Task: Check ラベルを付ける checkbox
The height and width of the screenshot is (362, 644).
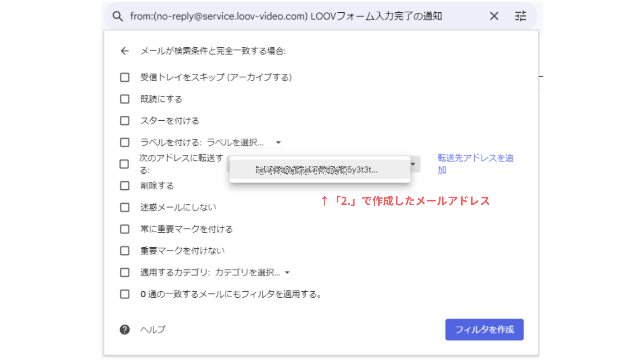Action: pos(125,142)
